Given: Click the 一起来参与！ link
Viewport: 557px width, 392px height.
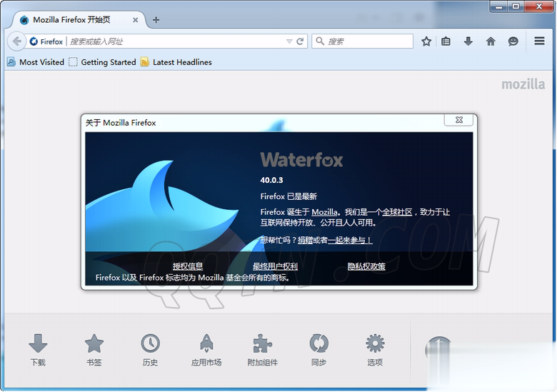Looking at the screenshot, I should coord(350,240).
